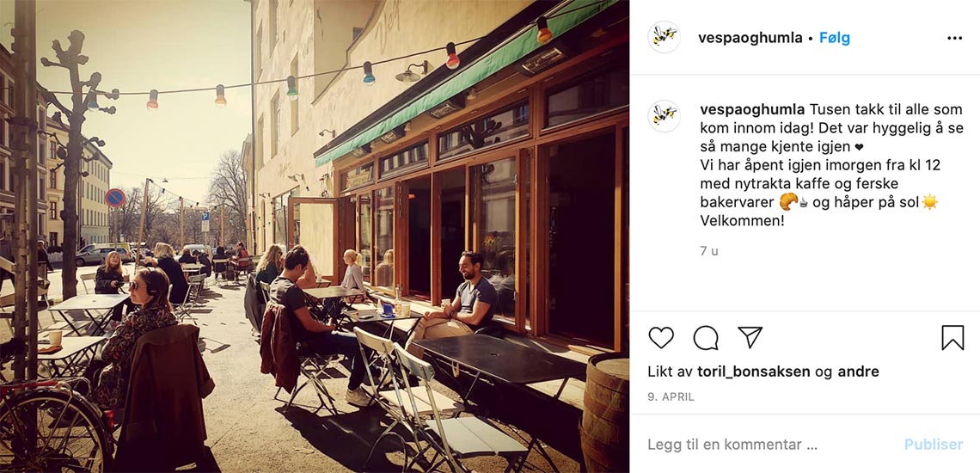Open vespaoghumla username link in caption
The image size is (980, 473).
(x=752, y=109)
